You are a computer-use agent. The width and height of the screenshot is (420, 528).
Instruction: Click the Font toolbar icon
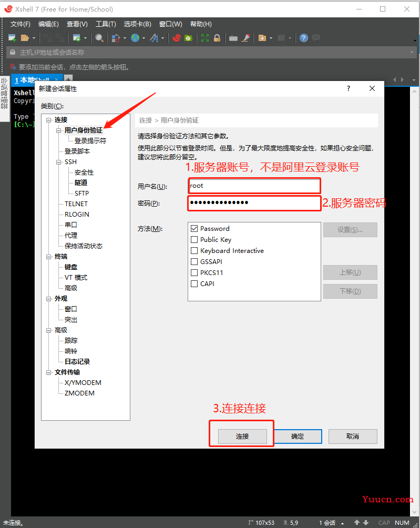154,38
